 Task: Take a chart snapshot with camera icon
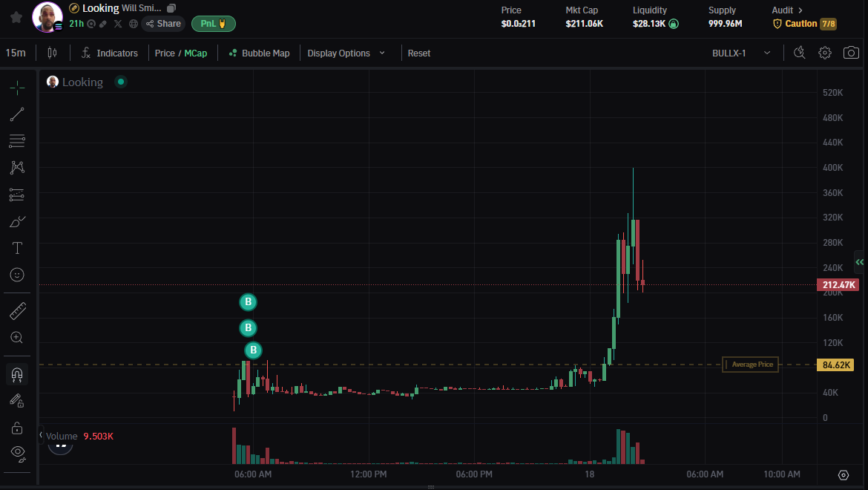[x=851, y=53]
